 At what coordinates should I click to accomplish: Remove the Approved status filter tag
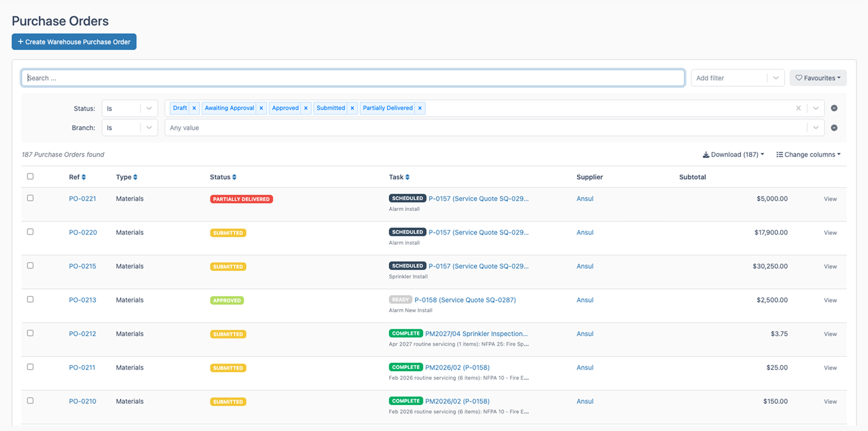pos(306,108)
